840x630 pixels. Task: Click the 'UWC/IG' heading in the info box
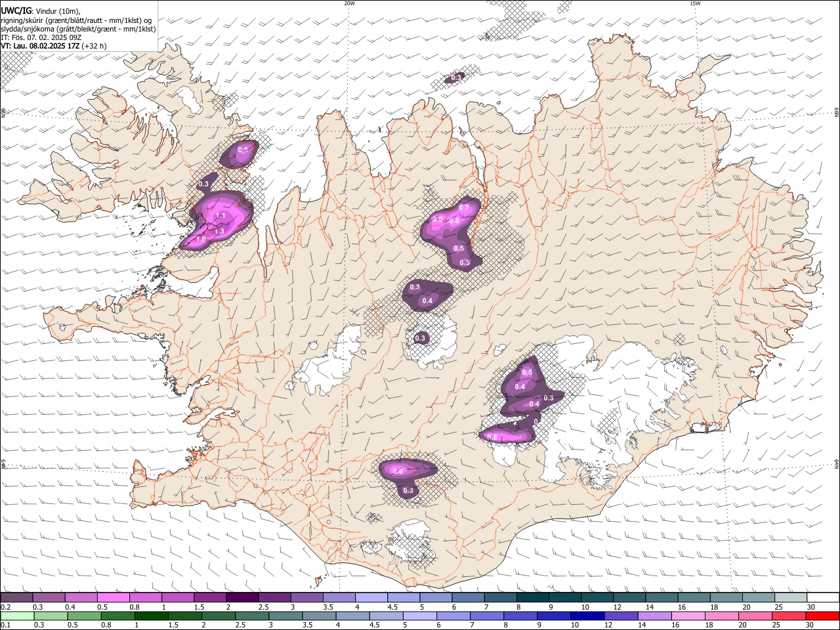[15, 10]
